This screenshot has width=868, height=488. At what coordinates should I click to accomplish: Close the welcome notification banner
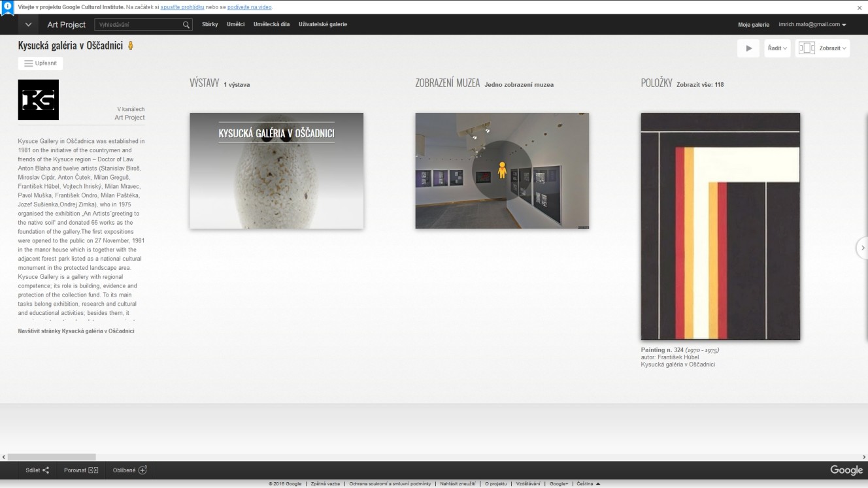click(860, 8)
